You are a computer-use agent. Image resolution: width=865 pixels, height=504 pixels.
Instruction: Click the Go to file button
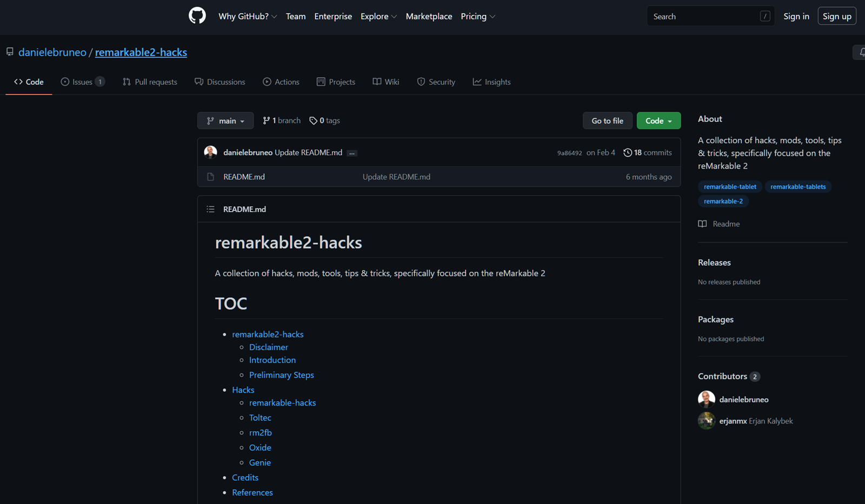coord(607,120)
